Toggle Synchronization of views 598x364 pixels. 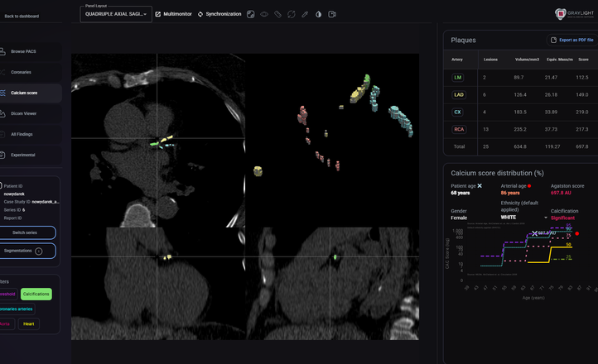pyautogui.click(x=219, y=14)
